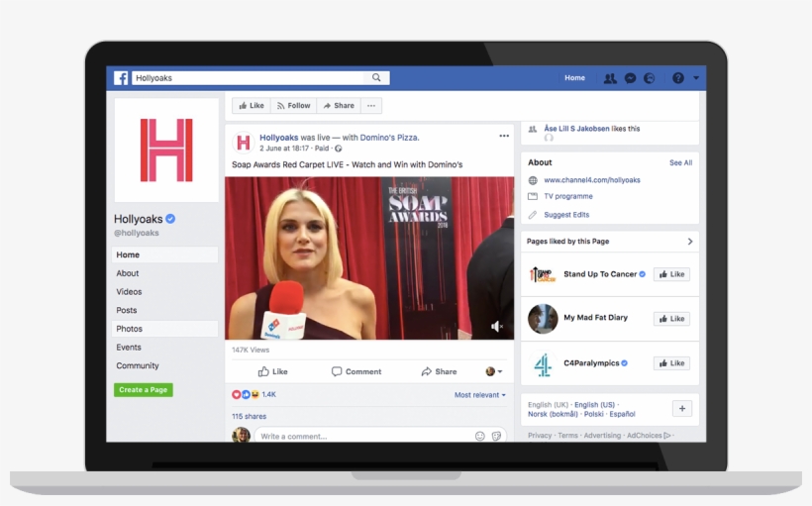Select Photos in the page sidebar
812x506 pixels.
[x=164, y=329]
